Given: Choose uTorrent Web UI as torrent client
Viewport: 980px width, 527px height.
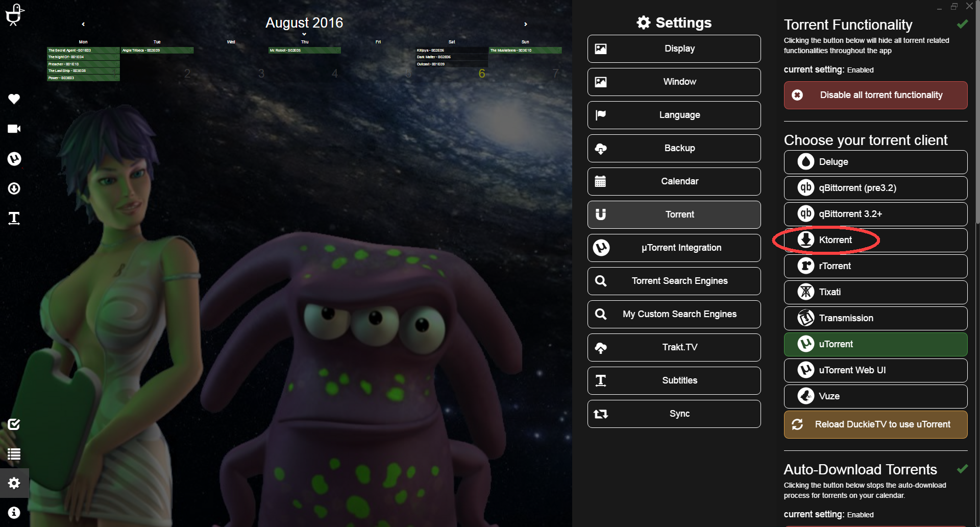Looking at the screenshot, I should pos(876,370).
